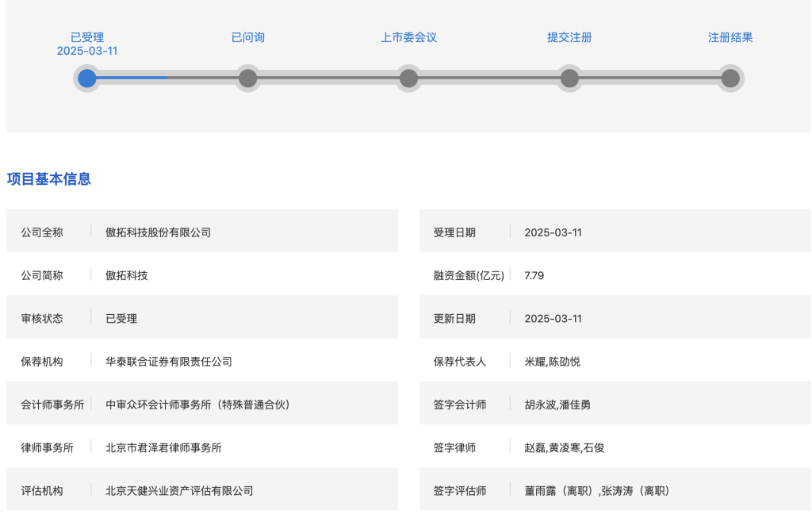Click the 已问询 timeline node circle
This screenshot has height=514, width=812.
[248, 79]
